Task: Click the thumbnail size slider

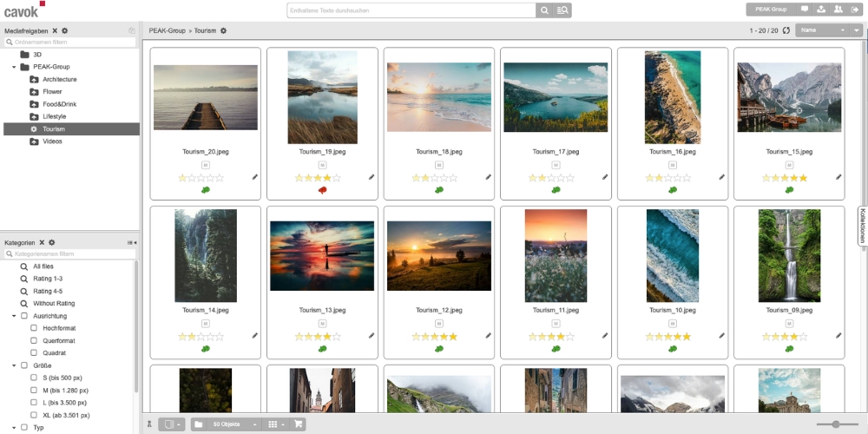Action: tap(836, 424)
